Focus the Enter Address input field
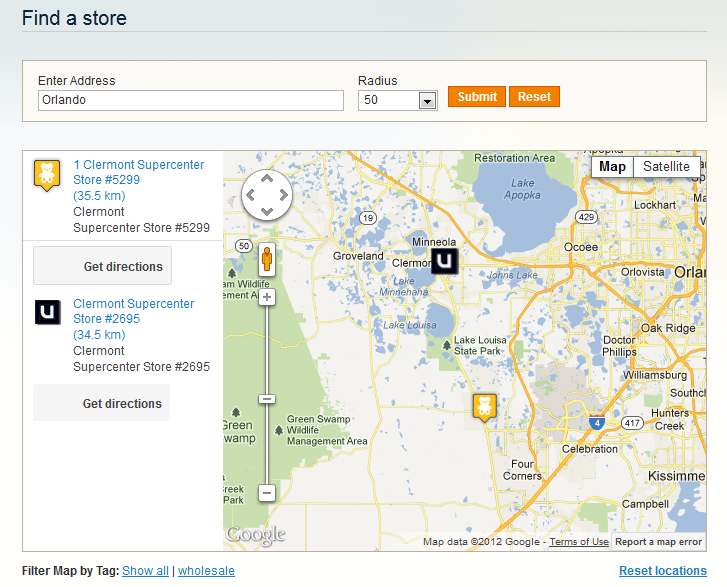The width and height of the screenshot is (727, 587). (191, 100)
